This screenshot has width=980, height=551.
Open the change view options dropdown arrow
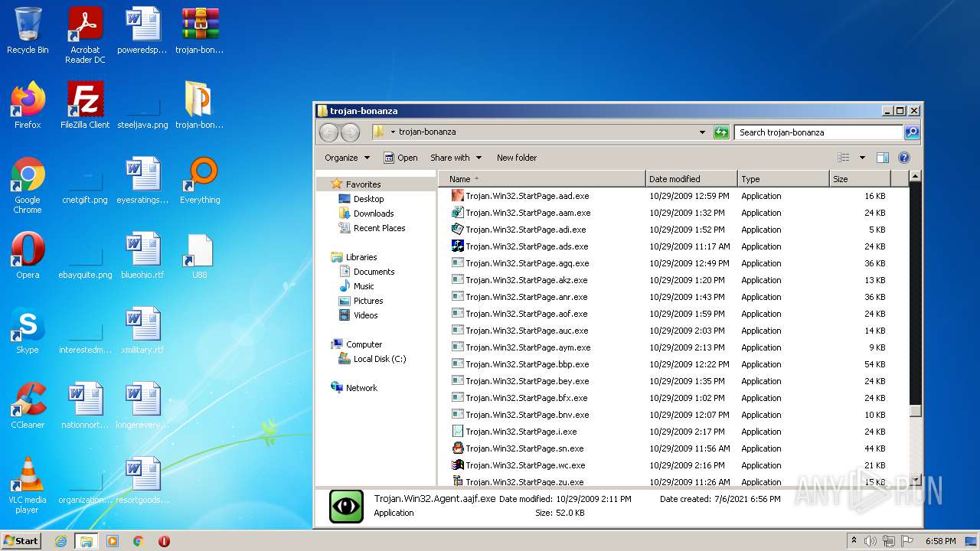(862, 158)
